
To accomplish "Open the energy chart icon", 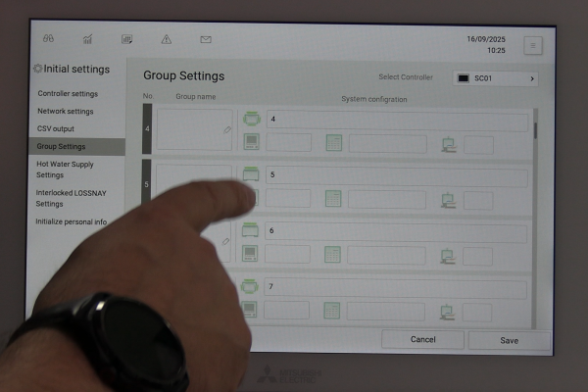I will tap(88, 38).
